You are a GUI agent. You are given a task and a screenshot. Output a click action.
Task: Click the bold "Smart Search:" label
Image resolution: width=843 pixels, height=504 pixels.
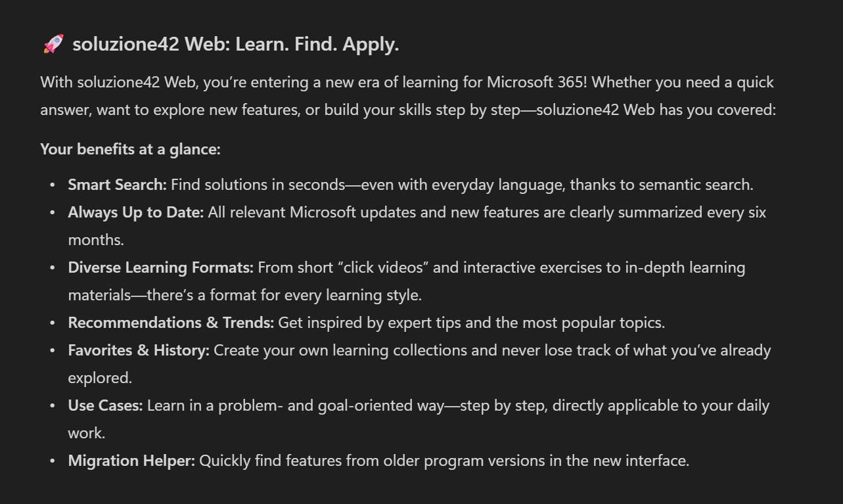tap(117, 185)
